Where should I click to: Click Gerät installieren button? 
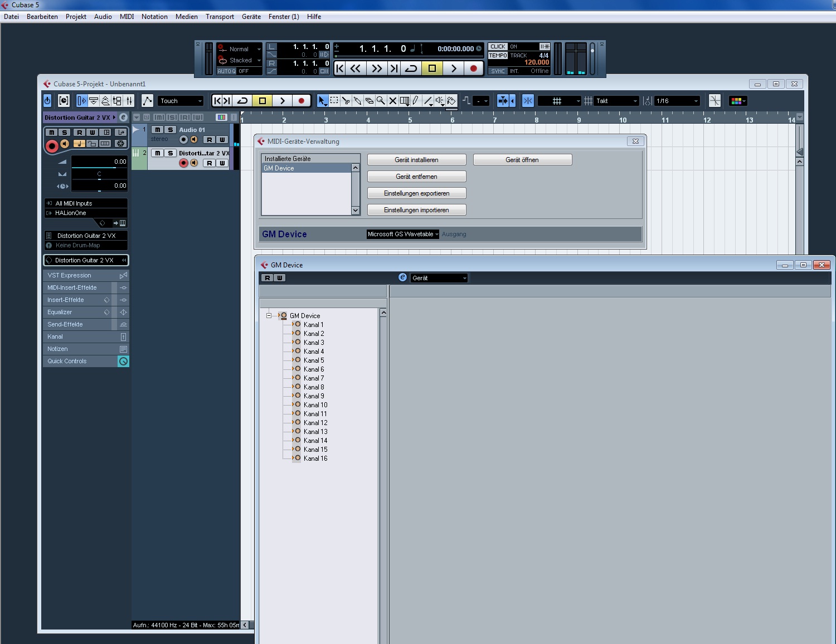pyautogui.click(x=416, y=160)
